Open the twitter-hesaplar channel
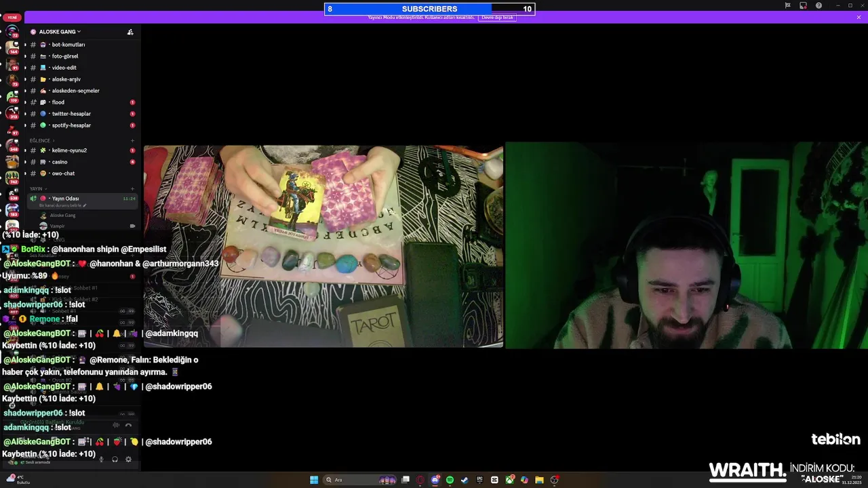The width and height of the screenshot is (868, 488). click(x=81, y=114)
